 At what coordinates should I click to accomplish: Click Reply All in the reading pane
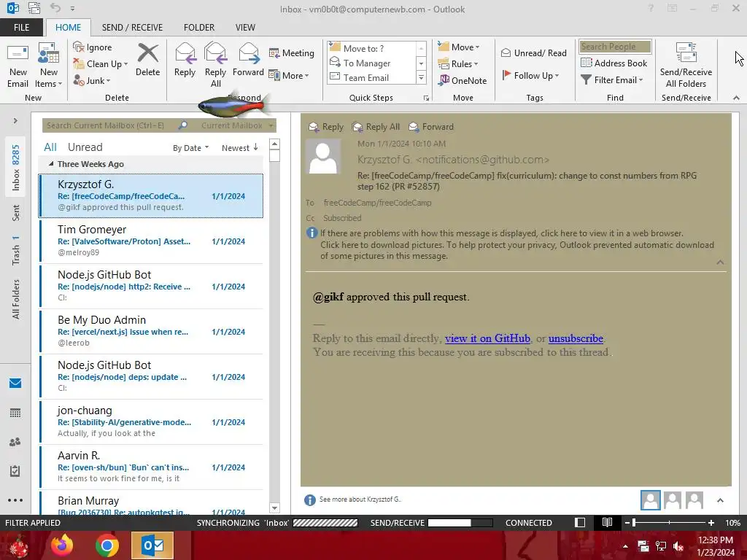(x=376, y=127)
